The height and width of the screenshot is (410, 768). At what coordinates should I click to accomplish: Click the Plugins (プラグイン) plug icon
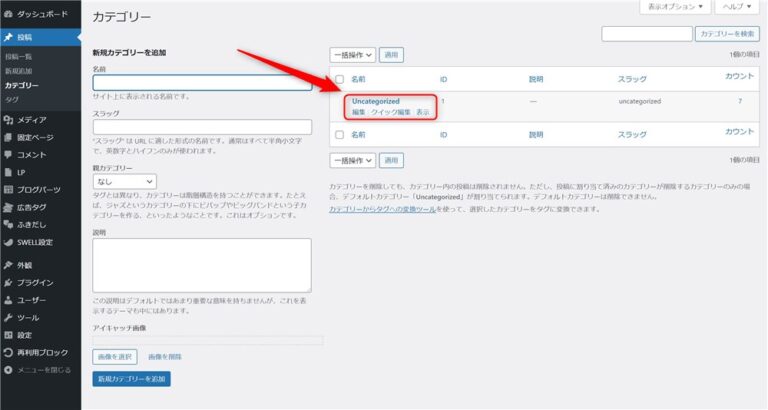9,282
